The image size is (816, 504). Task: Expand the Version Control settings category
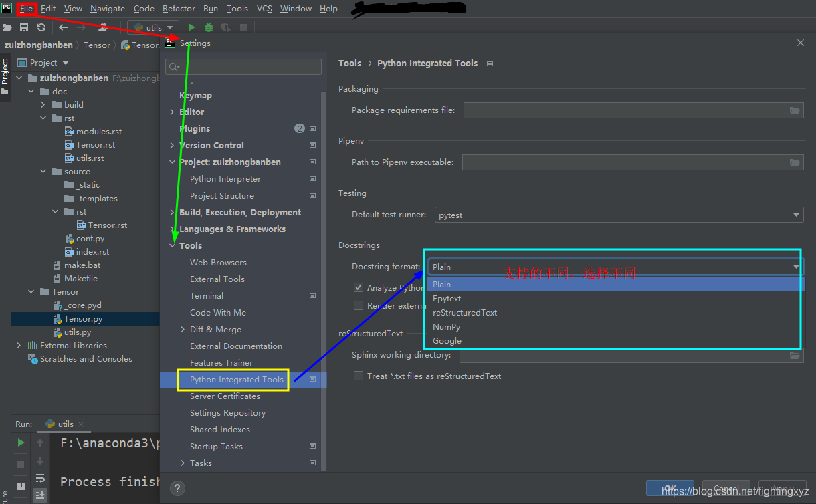click(x=172, y=145)
